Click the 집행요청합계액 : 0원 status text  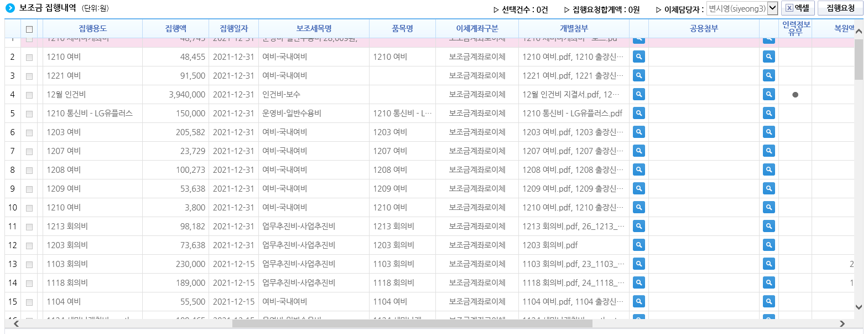coord(602,9)
